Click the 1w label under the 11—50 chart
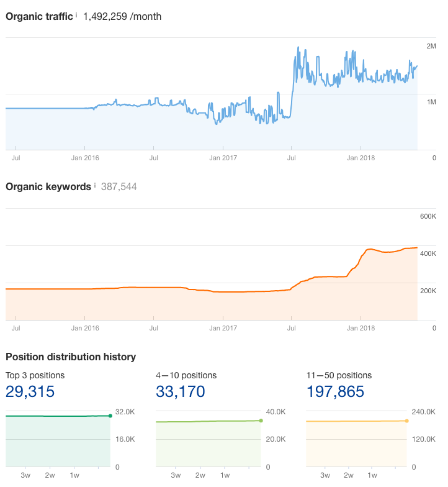The image size is (448, 487). coord(372,475)
